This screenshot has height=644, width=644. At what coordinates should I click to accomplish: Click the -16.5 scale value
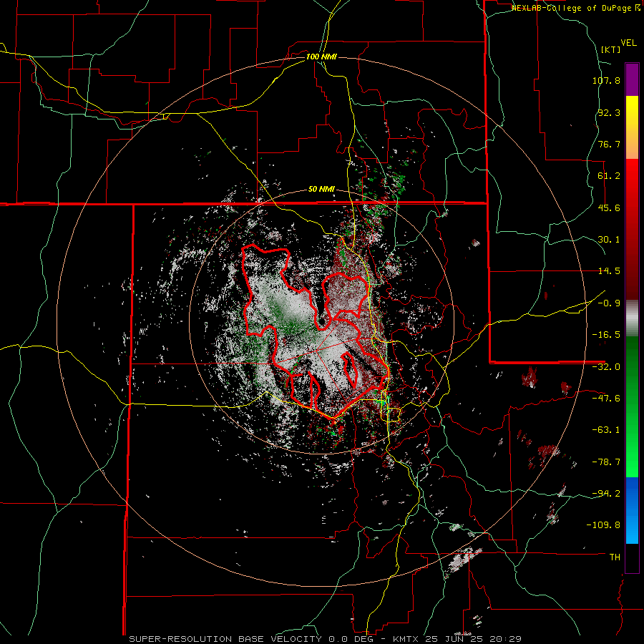click(x=606, y=335)
